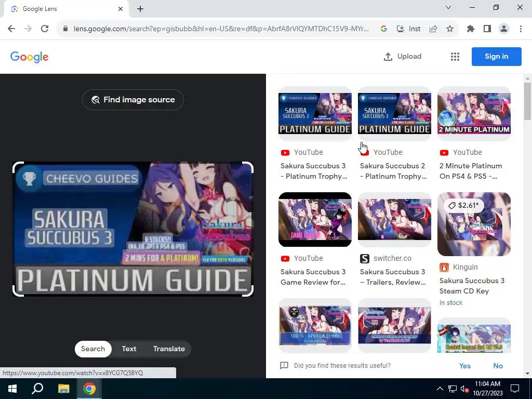Open Chrome's three-dot menu
Viewport: 532px width, 399px height.
pyautogui.click(x=521, y=29)
